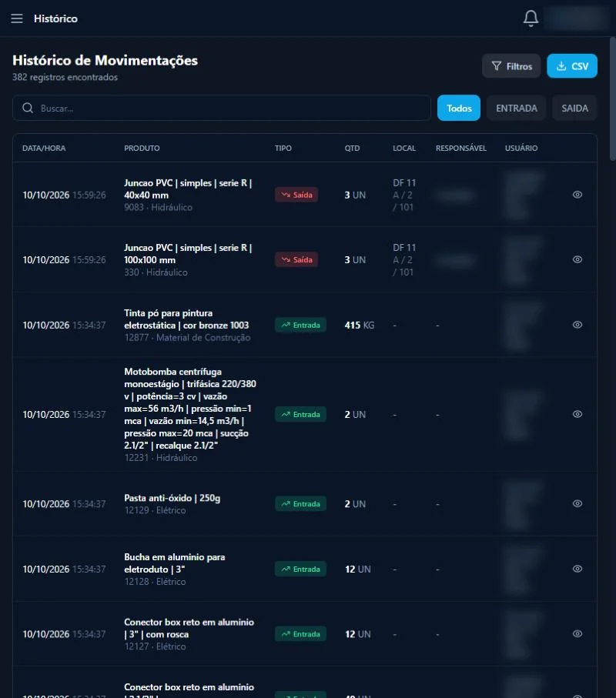Click Entrada badge in Tinta pó row
616x698 pixels.
click(300, 325)
